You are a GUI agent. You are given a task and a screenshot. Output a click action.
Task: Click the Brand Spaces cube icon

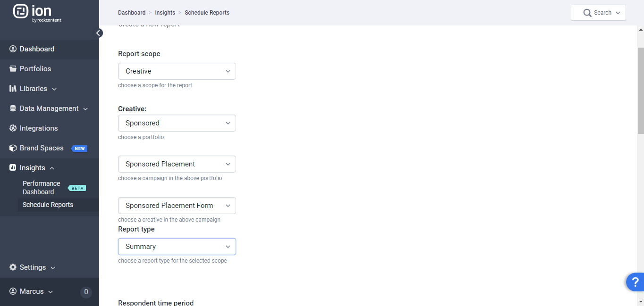[13, 148]
